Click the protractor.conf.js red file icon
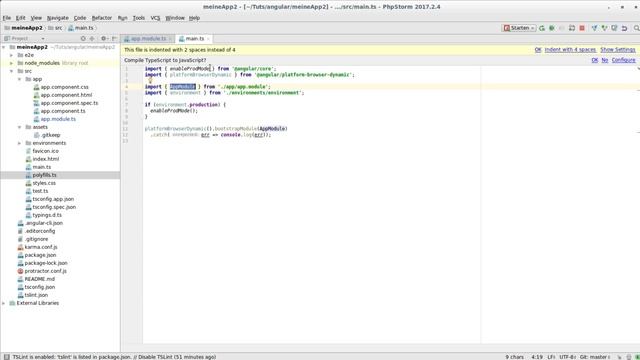640x360 pixels. coord(20,271)
